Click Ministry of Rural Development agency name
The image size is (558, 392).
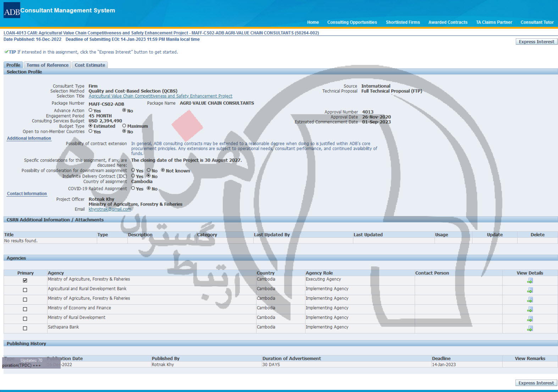[x=77, y=318]
